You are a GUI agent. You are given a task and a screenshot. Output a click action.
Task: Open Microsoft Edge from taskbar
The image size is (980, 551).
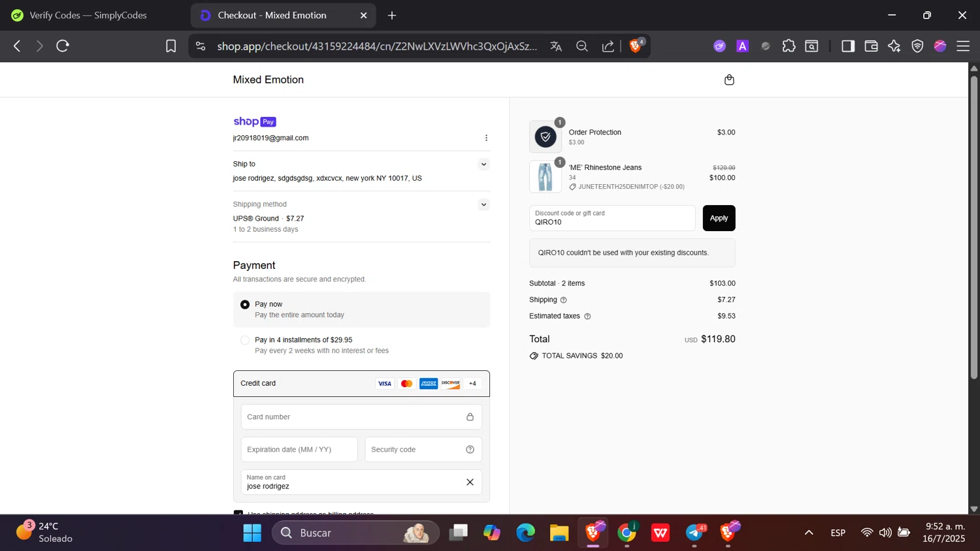tap(525, 533)
